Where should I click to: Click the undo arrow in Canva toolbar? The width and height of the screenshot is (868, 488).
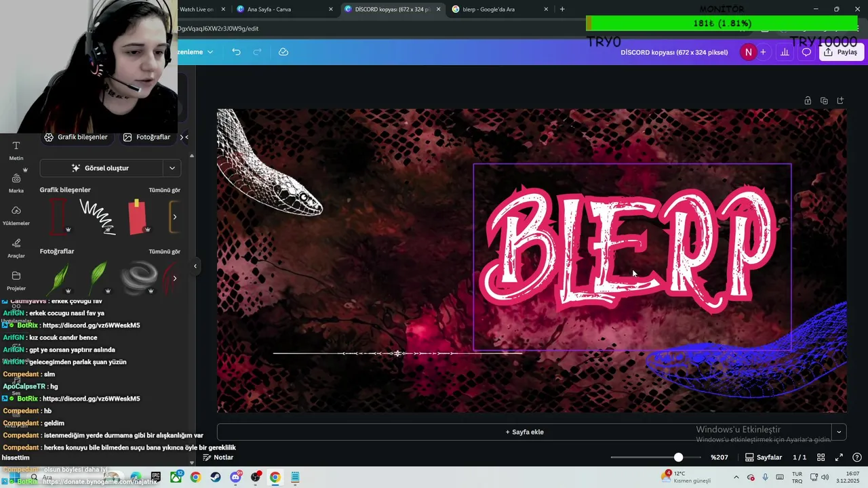[x=236, y=52]
